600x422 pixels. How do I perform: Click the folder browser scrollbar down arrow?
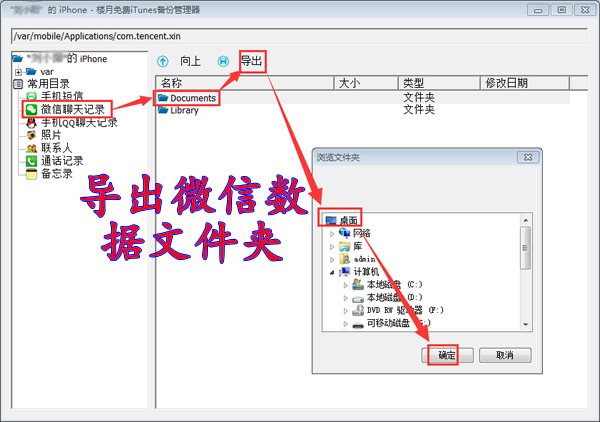tap(524, 325)
